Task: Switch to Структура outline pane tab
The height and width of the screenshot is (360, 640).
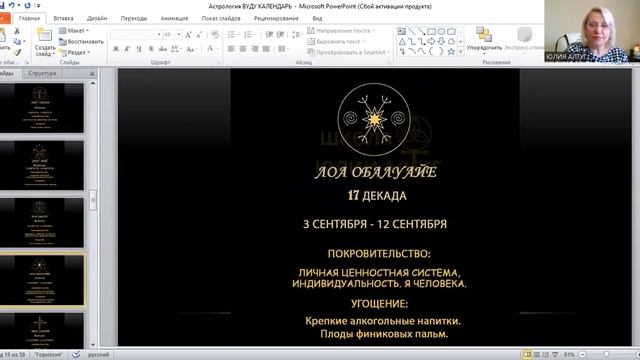Action: point(42,73)
